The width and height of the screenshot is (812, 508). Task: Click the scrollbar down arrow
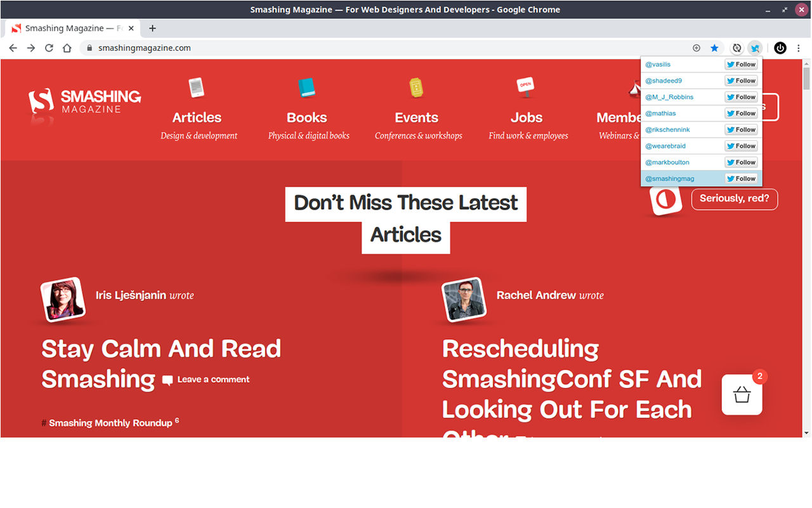pyautogui.click(x=806, y=432)
